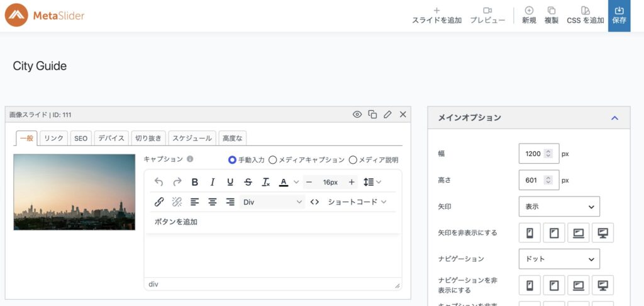Toggle hiding navigation on tablet
Viewport: 644px width, 306px height.
point(554,285)
